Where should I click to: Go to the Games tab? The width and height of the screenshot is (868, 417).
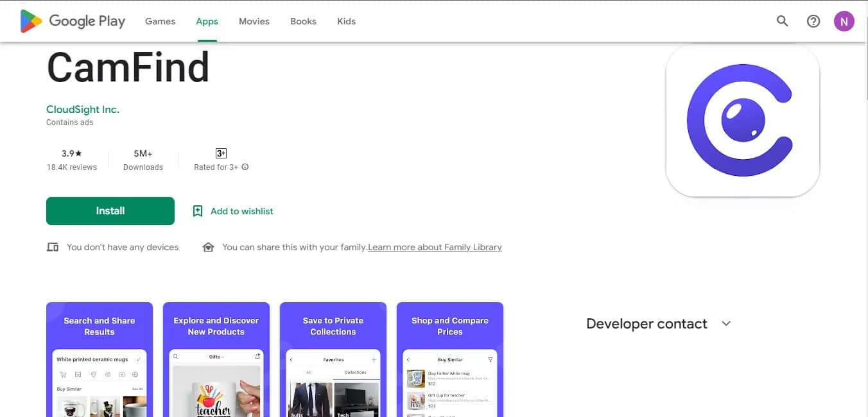pyautogui.click(x=161, y=21)
